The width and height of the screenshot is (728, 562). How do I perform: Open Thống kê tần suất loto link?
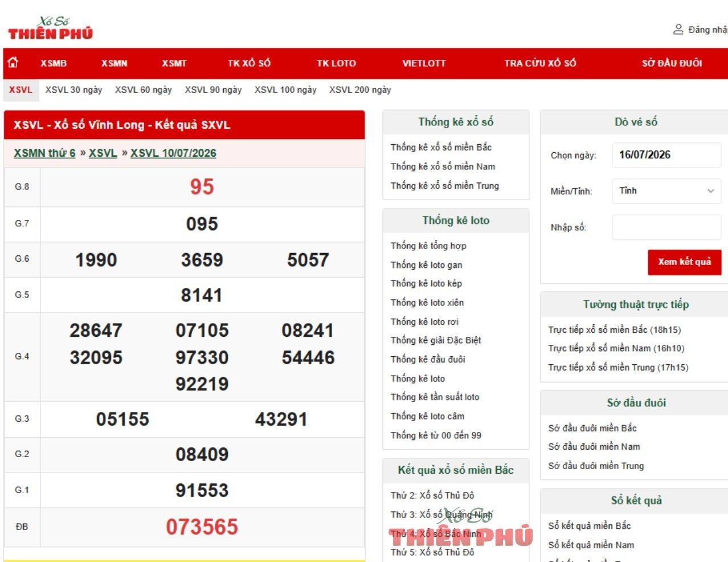point(435,397)
